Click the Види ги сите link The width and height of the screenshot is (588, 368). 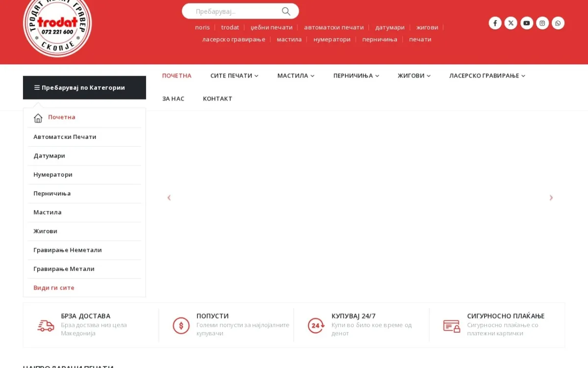(54, 288)
